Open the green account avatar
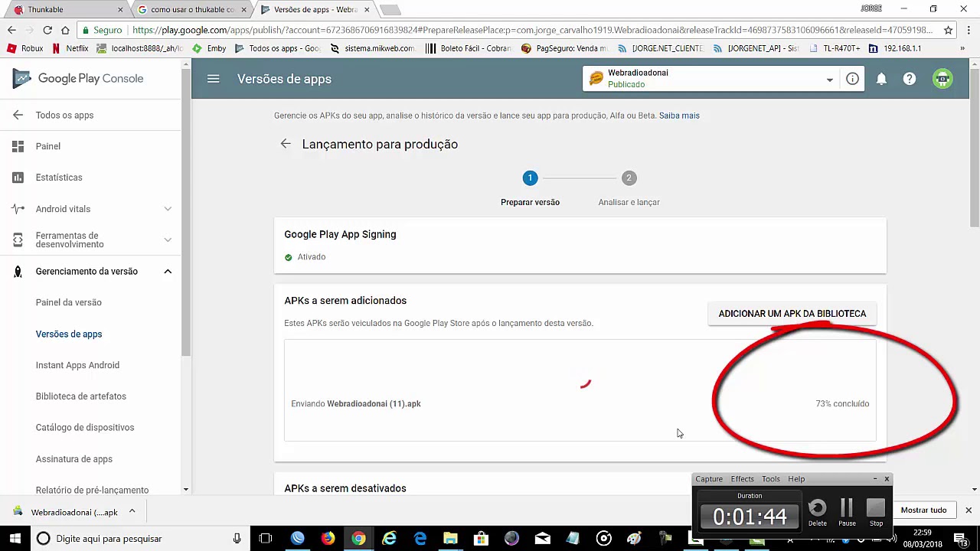Image resolution: width=980 pixels, height=551 pixels. click(x=942, y=79)
